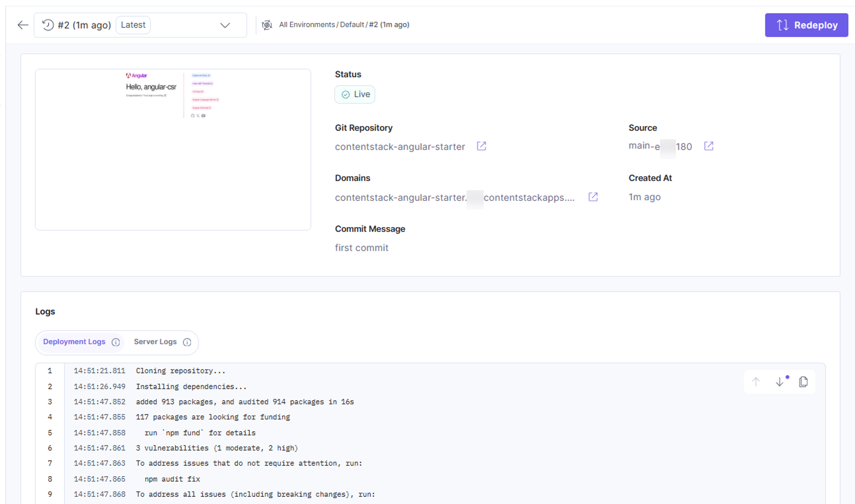The height and width of the screenshot is (504, 855).
Task: Jump to the bottom of the logs
Action: click(x=780, y=382)
